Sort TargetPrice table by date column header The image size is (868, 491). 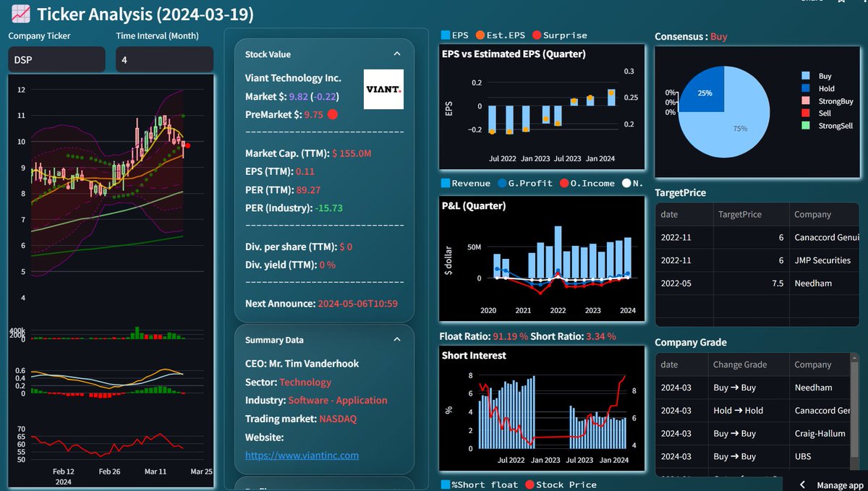(x=684, y=214)
